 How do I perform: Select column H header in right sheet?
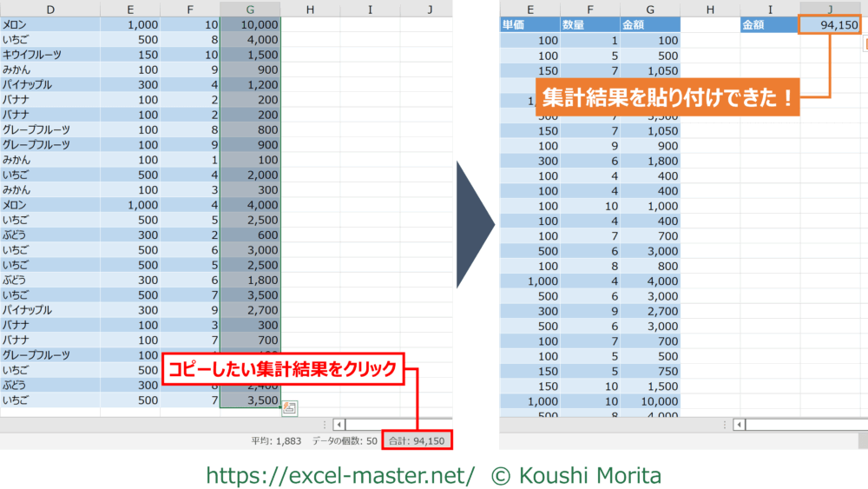coord(710,9)
